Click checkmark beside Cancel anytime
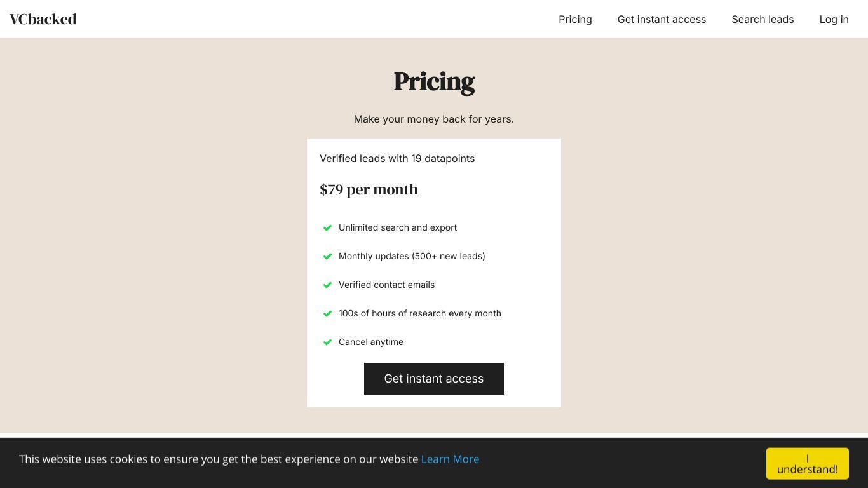The image size is (868, 488). [327, 342]
